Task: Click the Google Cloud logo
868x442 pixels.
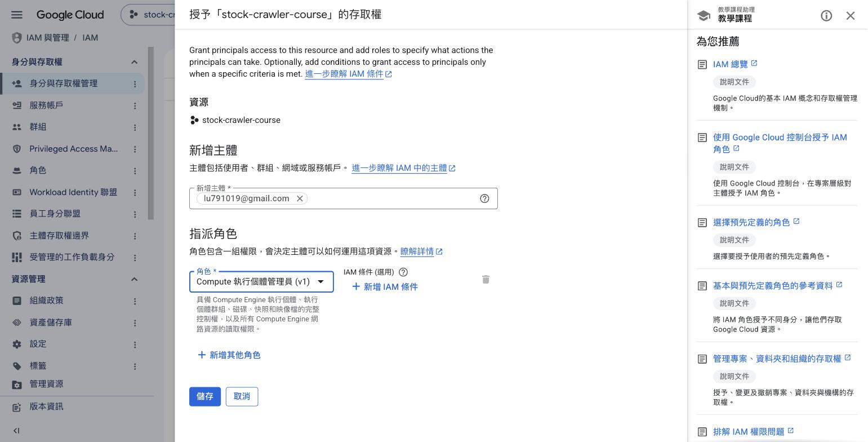Action: coord(70,15)
